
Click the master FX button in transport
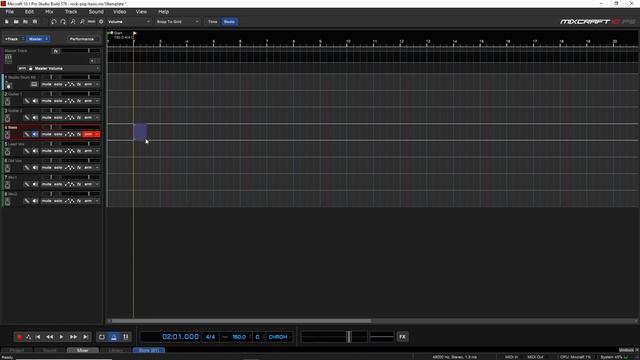click(402, 337)
